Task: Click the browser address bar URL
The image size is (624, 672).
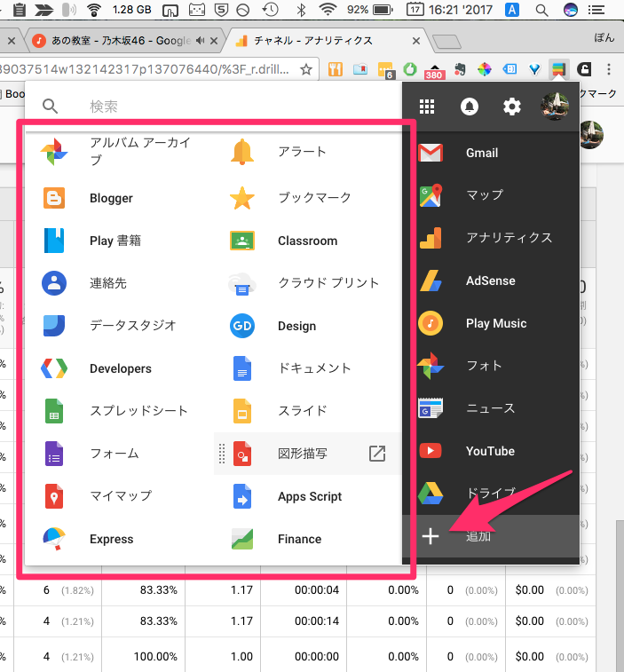Action: click(x=146, y=69)
